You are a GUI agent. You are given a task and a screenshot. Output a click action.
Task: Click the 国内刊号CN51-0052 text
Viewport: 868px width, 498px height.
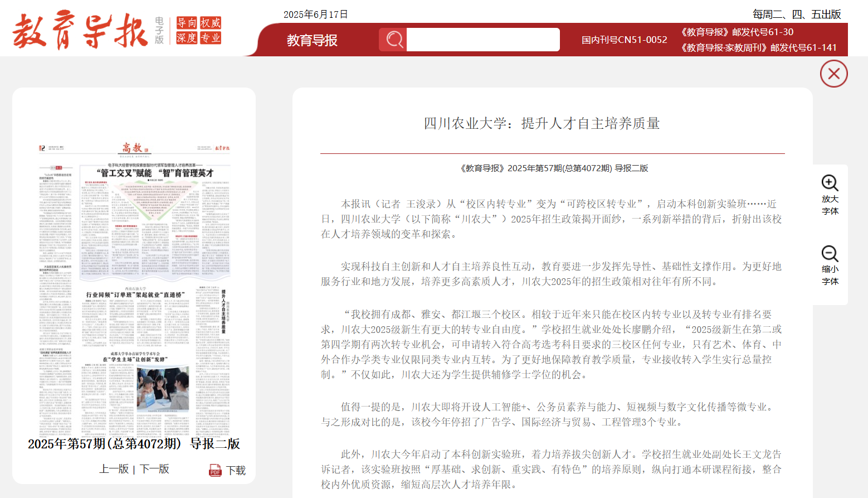(624, 40)
